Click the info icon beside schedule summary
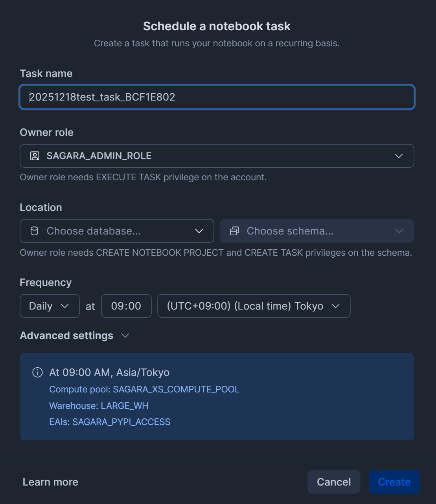 (37, 372)
